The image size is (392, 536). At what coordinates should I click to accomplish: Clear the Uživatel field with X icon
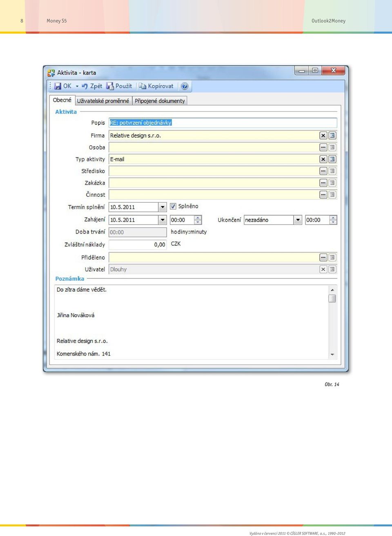[323, 269]
